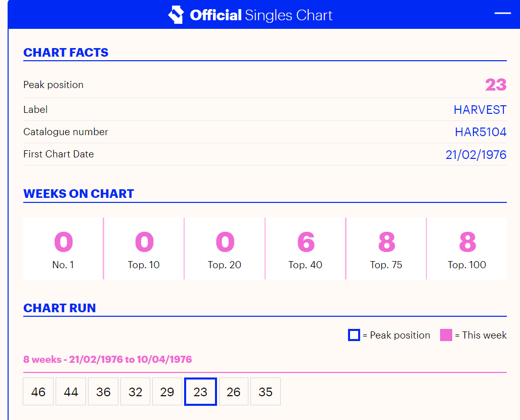Click the chart run box showing 32
Image resolution: width=520 pixels, height=420 pixels.
click(x=136, y=392)
